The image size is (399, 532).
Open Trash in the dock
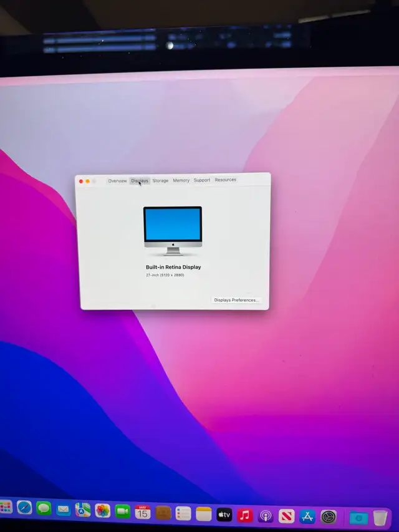(380, 518)
